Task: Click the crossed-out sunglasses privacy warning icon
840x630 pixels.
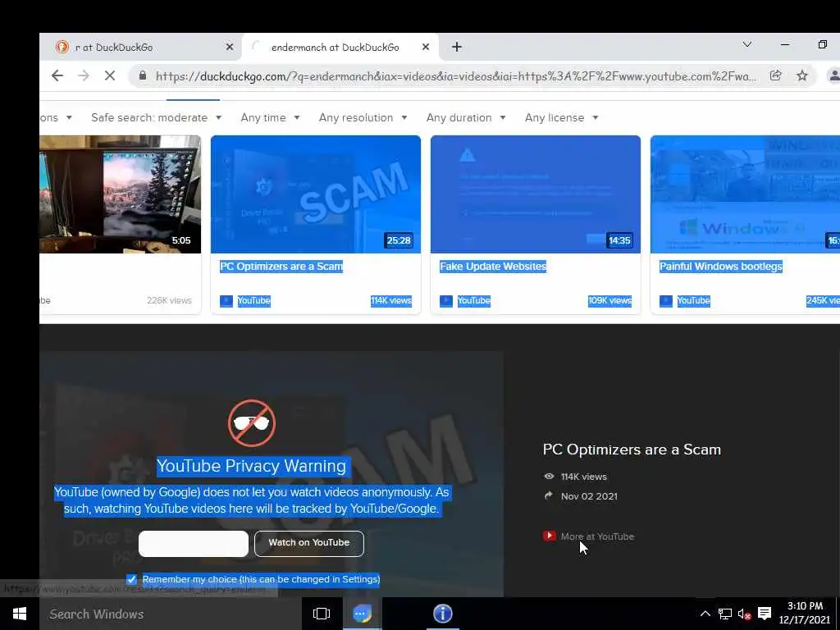Action: point(252,423)
